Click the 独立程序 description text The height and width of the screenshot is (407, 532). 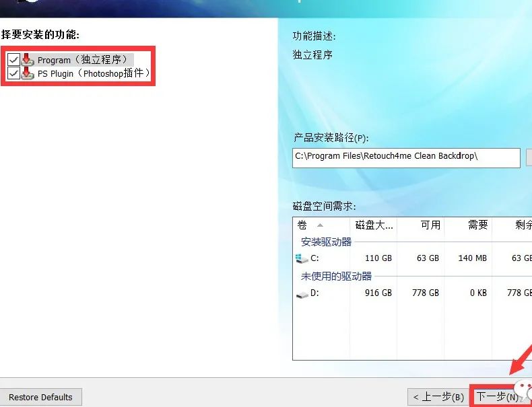click(312, 55)
